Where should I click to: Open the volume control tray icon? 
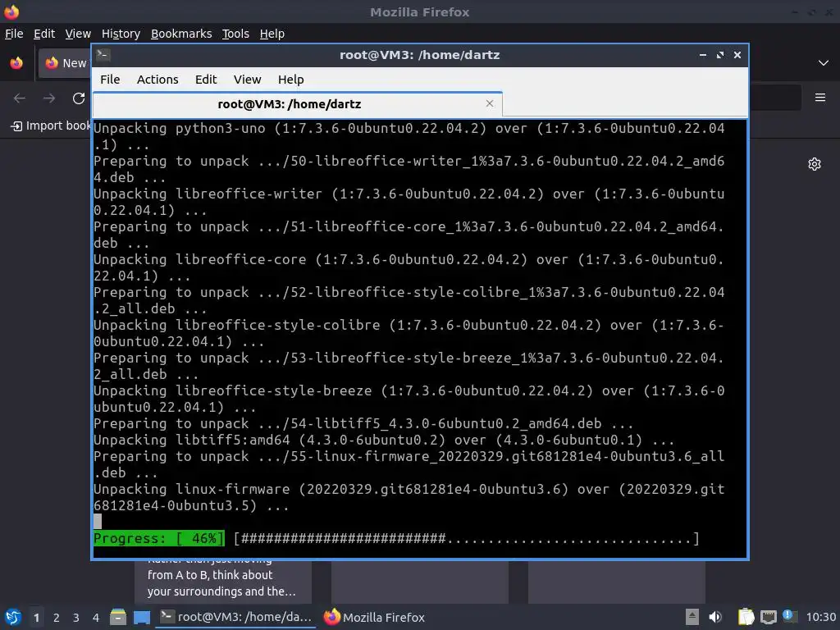click(x=715, y=617)
